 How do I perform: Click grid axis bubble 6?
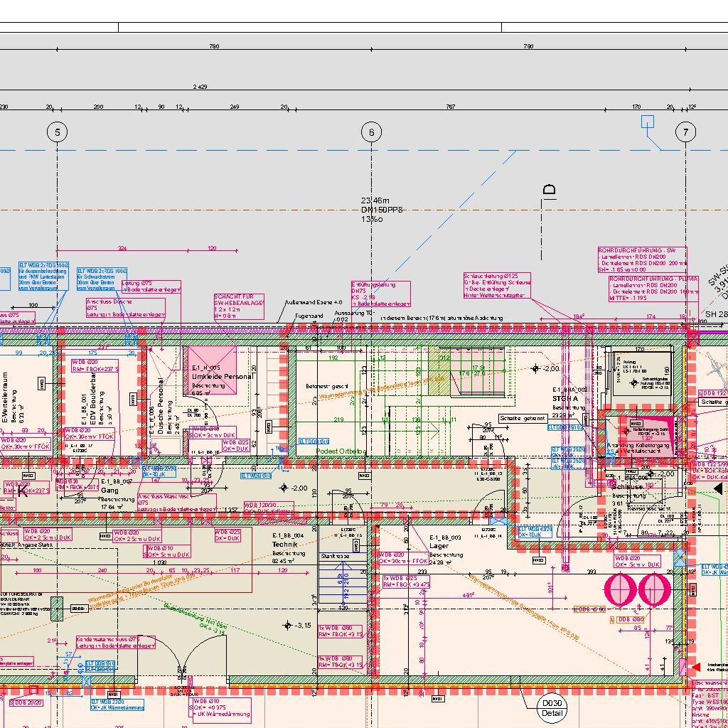[371, 132]
